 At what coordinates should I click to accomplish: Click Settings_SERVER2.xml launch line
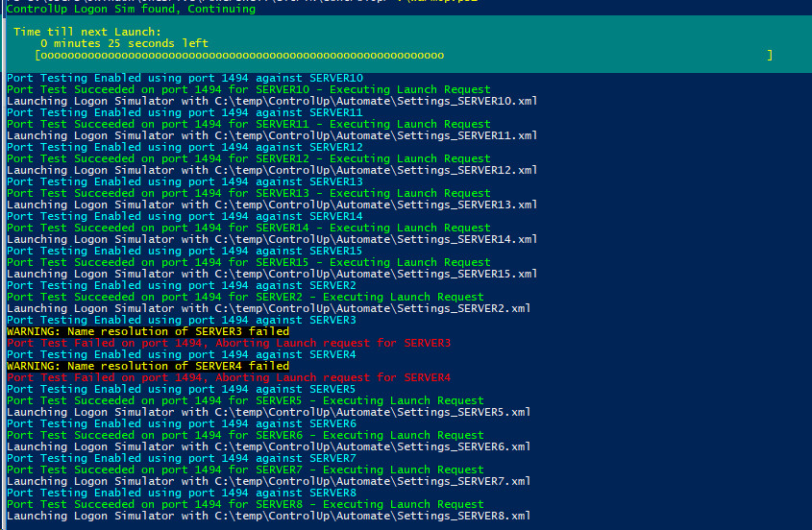[x=269, y=309]
